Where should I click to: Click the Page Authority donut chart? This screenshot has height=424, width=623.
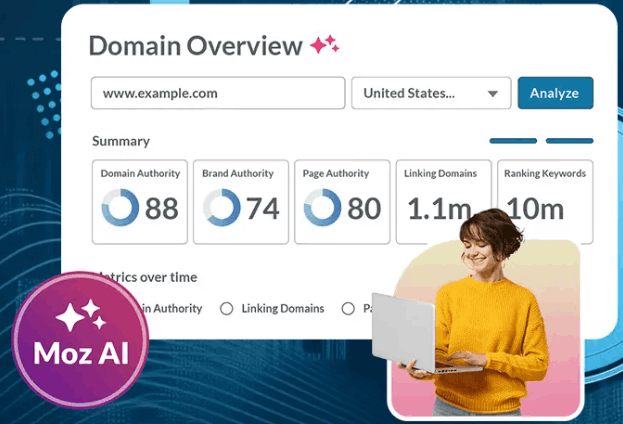point(322,207)
